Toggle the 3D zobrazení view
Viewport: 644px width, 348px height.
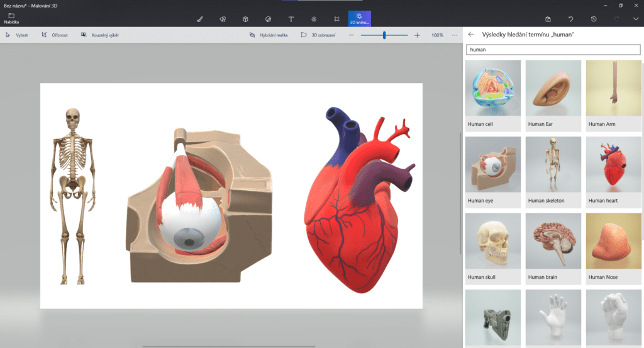click(x=318, y=35)
